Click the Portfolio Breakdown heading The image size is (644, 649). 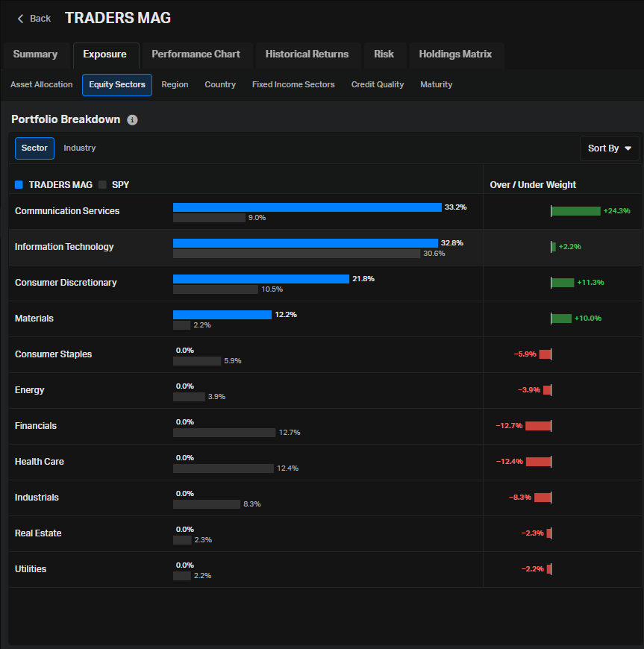click(66, 119)
